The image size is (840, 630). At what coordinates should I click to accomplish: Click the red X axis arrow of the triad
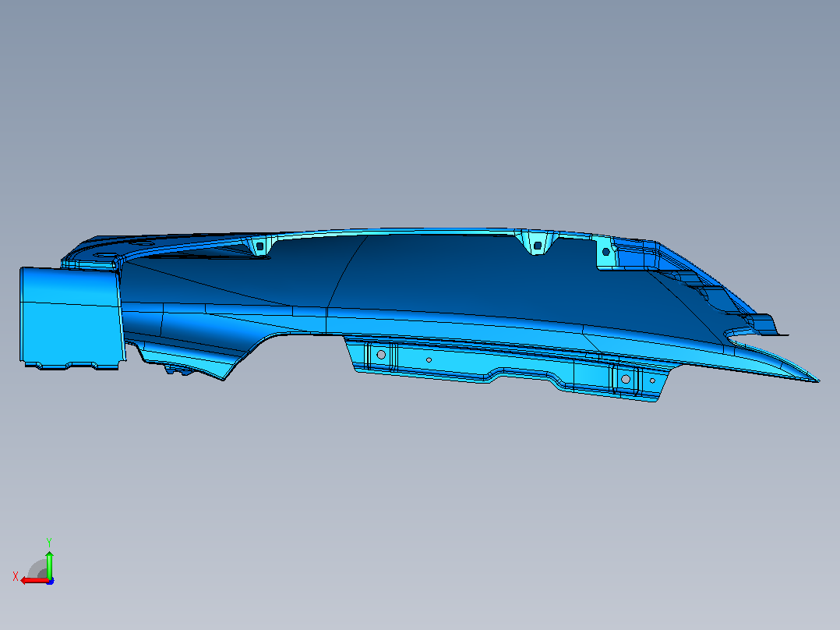(x=34, y=581)
